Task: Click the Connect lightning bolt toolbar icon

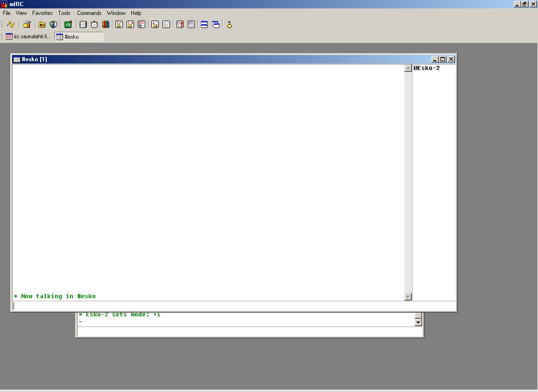Action: [11, 24]
